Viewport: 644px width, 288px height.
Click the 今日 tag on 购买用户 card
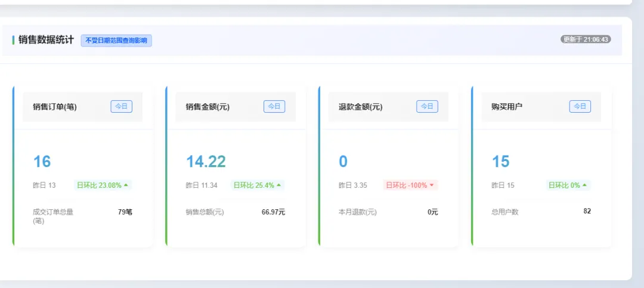pyautogui.click(x=580, y=106)
